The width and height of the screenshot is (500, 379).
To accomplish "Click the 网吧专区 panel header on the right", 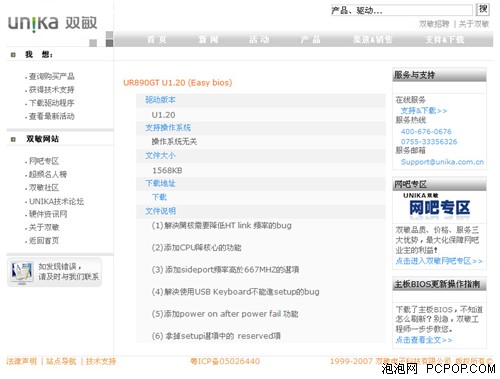I will (439, 184).
